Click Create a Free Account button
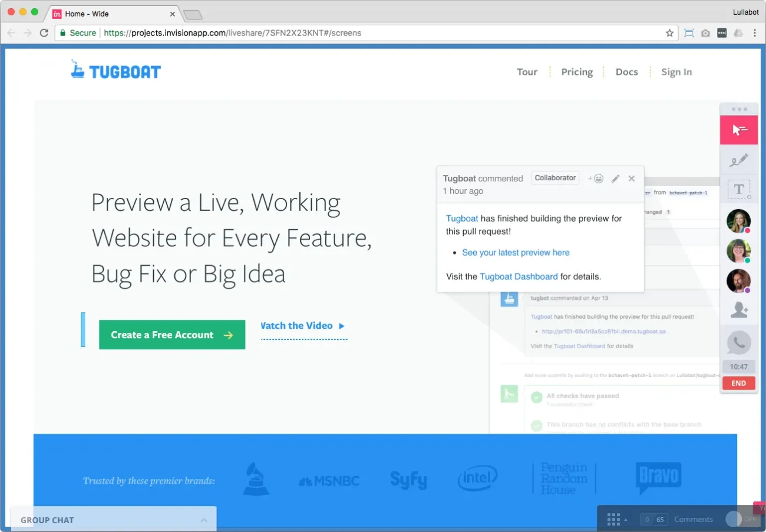Screen dimensions: 766x532 pos(172,335)
